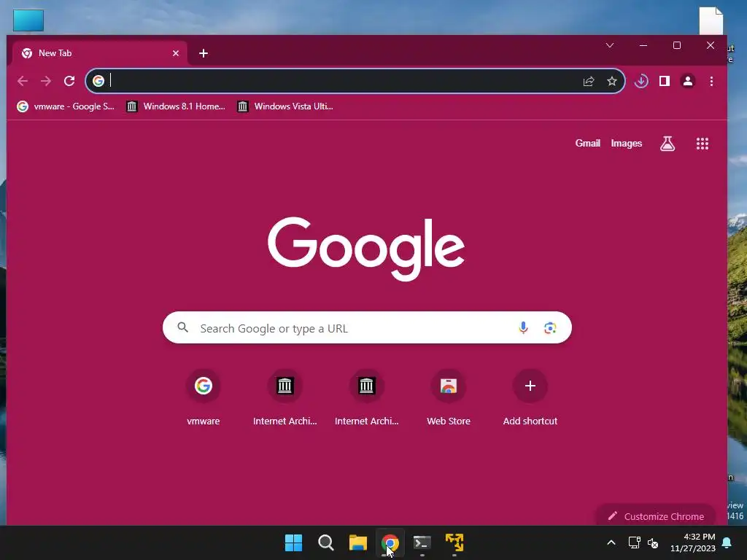Open a new tab with the plus button

click(204, 53)
